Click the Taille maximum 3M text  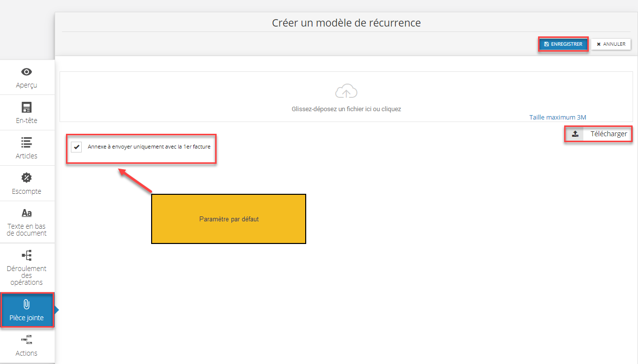tap(557, 117)
